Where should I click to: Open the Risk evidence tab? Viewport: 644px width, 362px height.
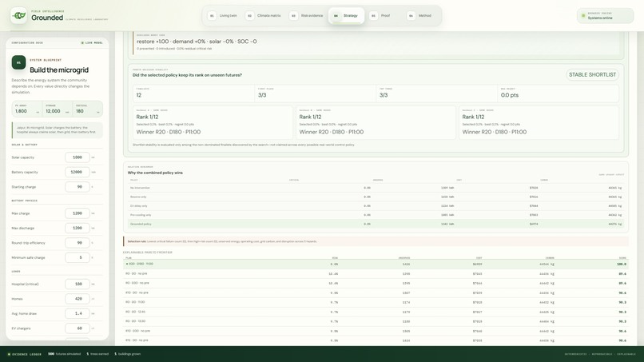pyautogui.click(x=307, y=16)
